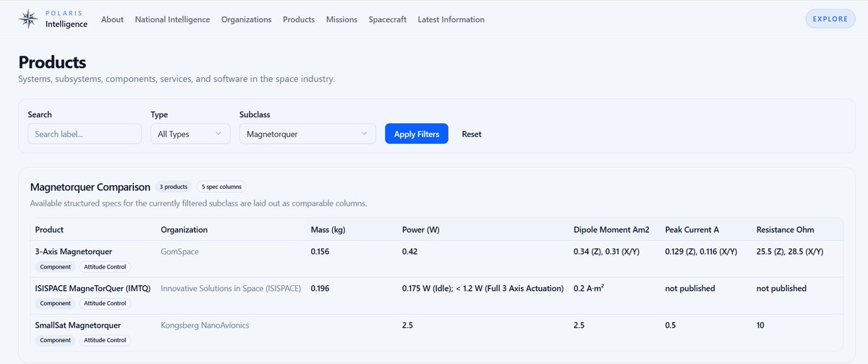Focus the Search label input field
868x364 pixels.
(x=85, y=134)
